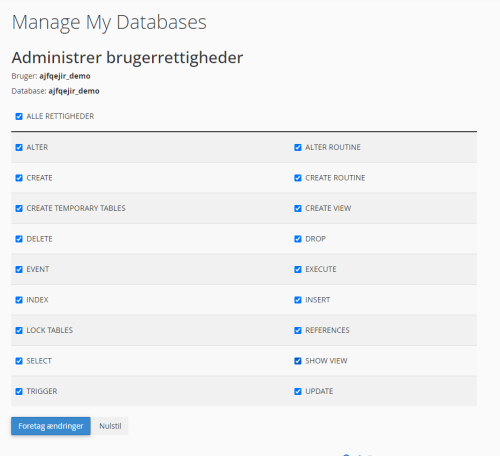Viewport: 500px width, 456px height.
Task: Toggle the UPDATE privilege checkbox
Action: (298, 391)
